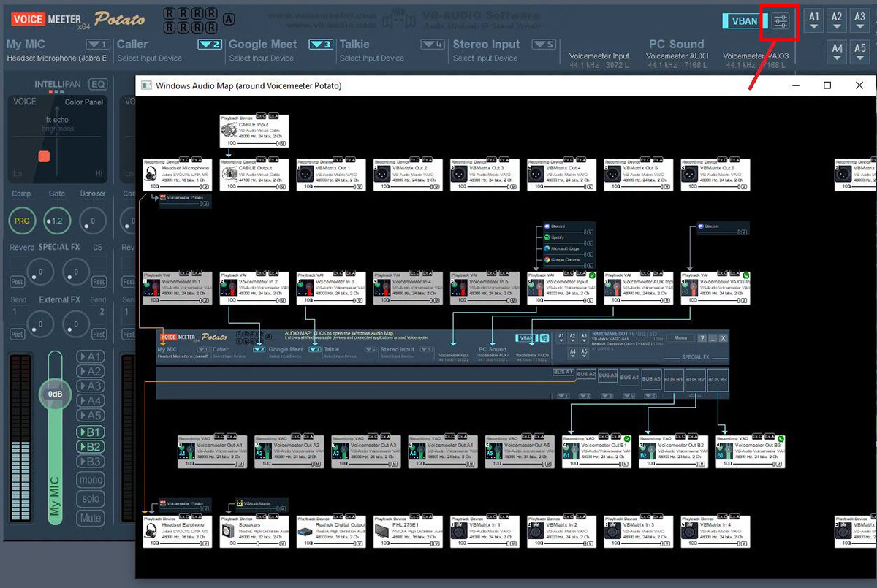Click the red Intellipan position square

(x=44, y=156)
